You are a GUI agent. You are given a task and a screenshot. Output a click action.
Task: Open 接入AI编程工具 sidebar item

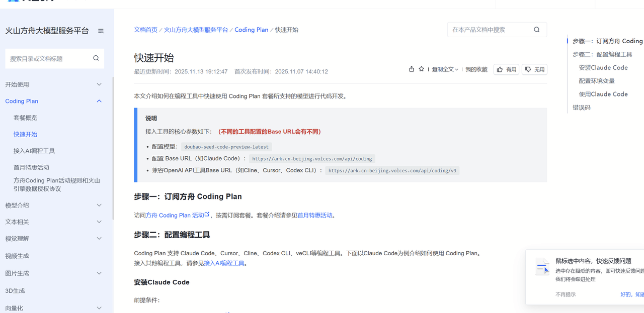tap(34, 151)
